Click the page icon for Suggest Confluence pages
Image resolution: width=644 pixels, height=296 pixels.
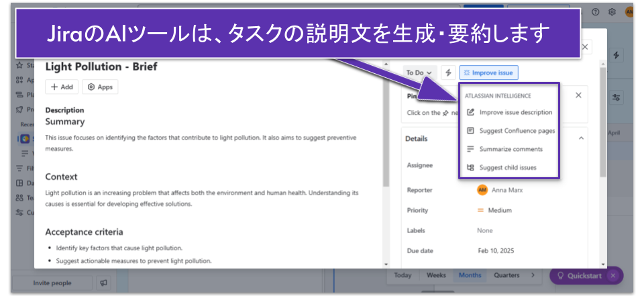coord(471,131)
